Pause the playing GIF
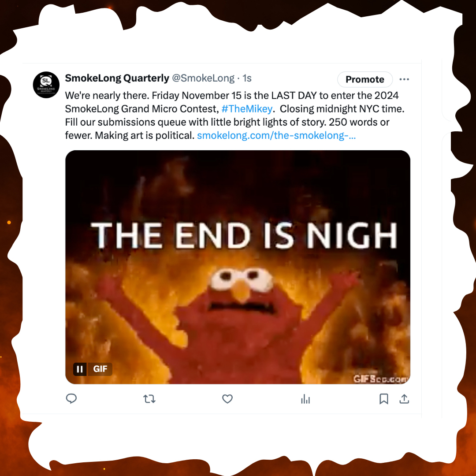 (80, 369)
